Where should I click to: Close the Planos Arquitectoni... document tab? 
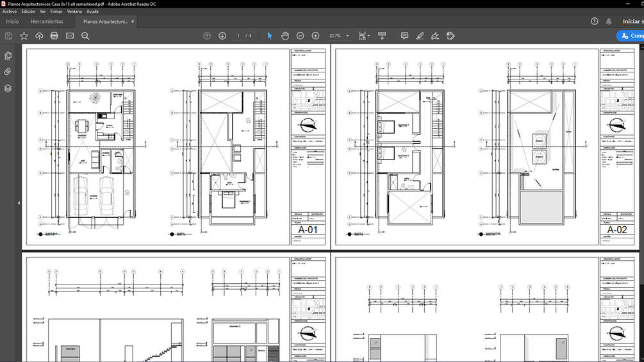(x=133, y=21)
